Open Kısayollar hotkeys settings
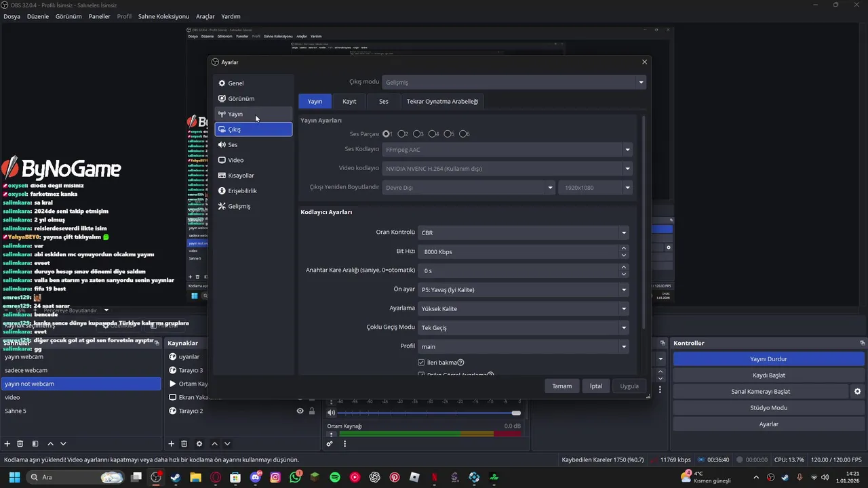The width and height of the screenshot is (868, 488). [x=253, y=176]
